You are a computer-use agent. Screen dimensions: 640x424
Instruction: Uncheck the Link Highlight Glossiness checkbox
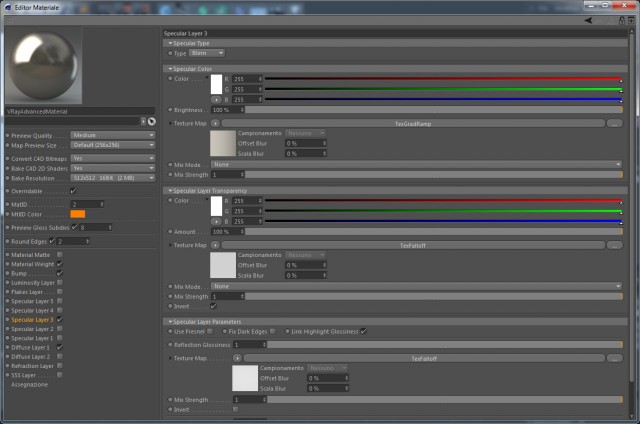pyautogui.click(x=363, y=331)
